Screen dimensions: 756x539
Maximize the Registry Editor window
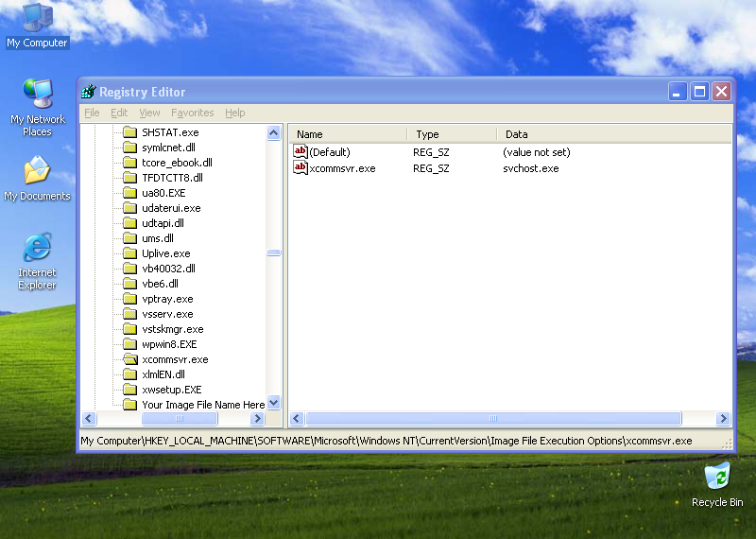(x=699, y=92)
